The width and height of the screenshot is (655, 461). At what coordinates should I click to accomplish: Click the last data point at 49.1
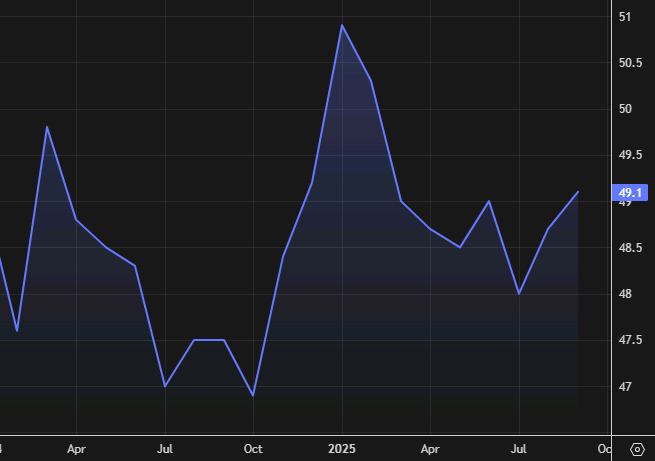[x=578, y=192]
